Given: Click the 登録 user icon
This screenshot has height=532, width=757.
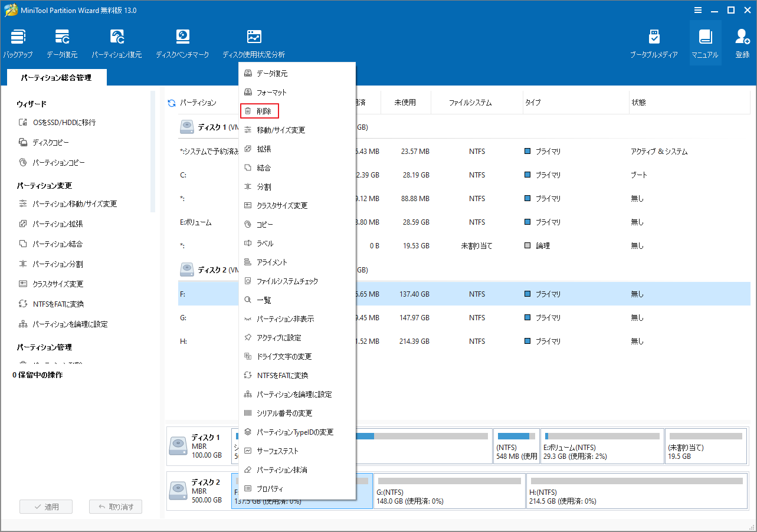Looking at the screenshot, I should pos(742,37).
